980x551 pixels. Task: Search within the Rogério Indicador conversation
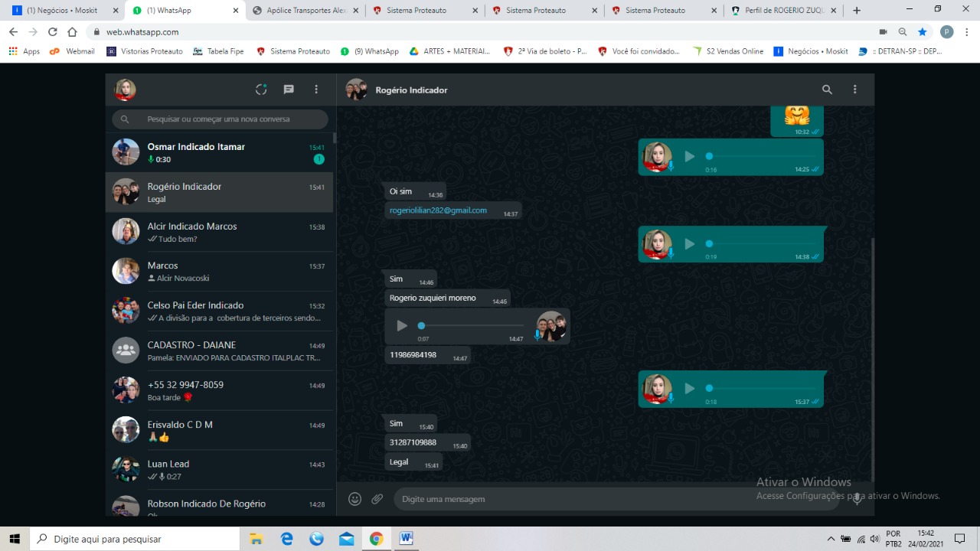click(827, 90)
